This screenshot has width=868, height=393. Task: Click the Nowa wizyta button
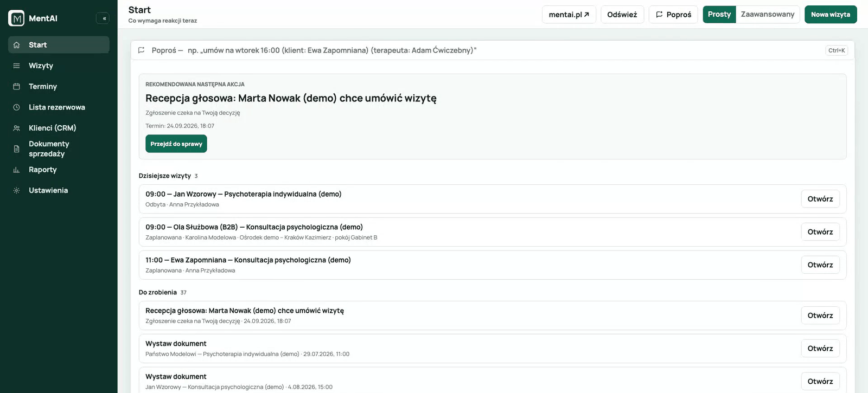click(831, 15)
